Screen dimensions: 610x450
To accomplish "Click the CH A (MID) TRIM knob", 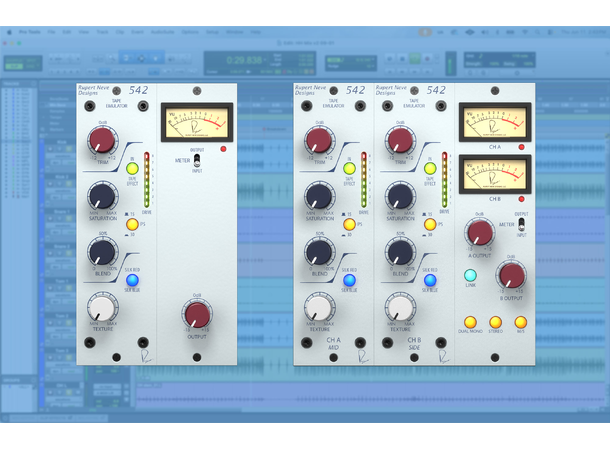I will coord(319,141).
